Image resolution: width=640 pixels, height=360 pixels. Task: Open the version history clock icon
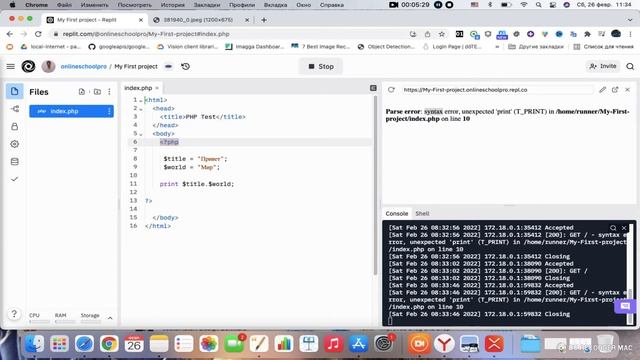tap(185, 66)
